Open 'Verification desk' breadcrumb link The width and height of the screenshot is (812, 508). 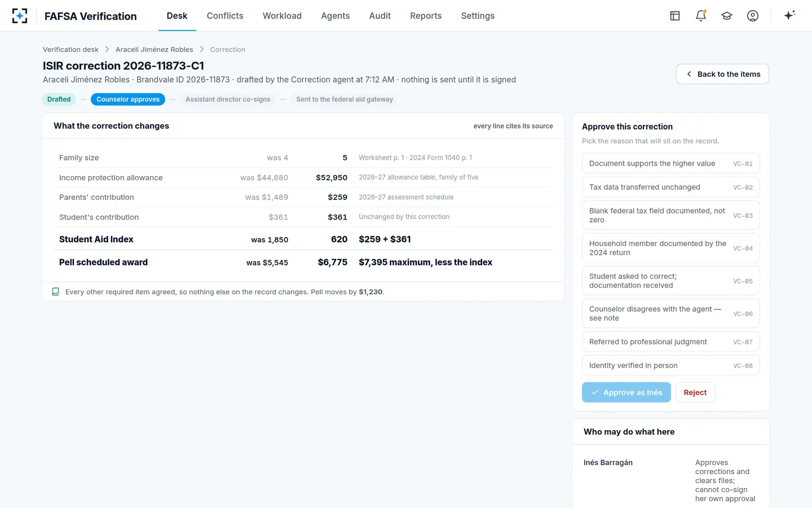click(70, 50)
